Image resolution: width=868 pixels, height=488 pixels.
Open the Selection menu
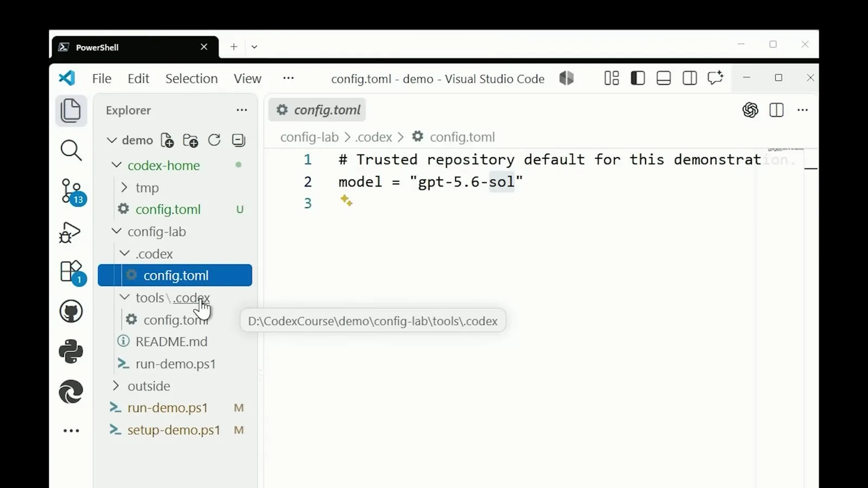192,79
